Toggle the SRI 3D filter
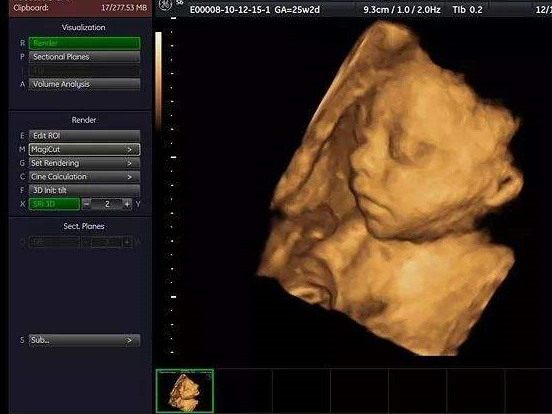 (x=54, y=204)
